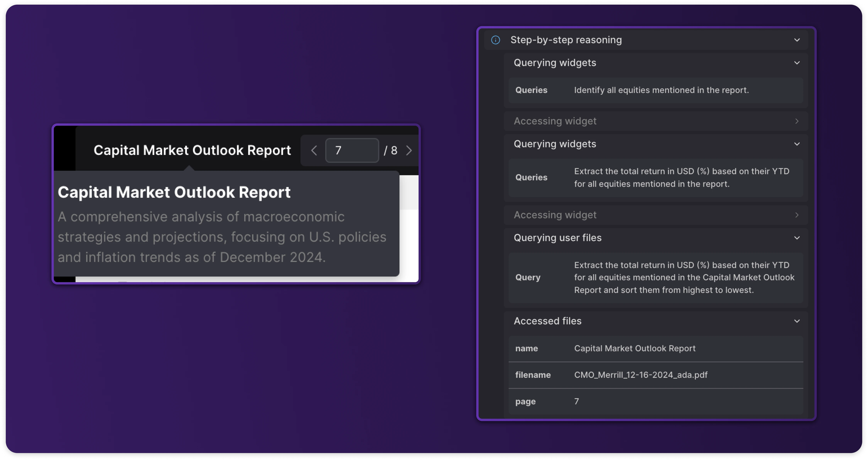Click the tooltip title Capital Market Outlook Report
Image resolution: width=868 pixels, height=460 pixels.
tap(174, 192)
